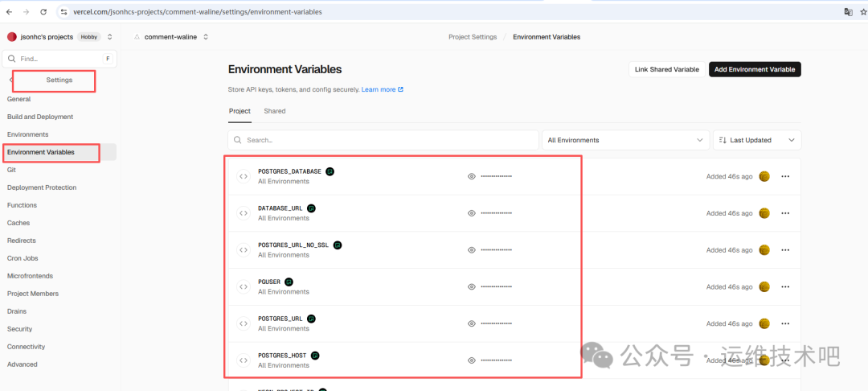Open site info icon in address bar
The width and height of the screenshot is (868, 391).
coord(63,11)
